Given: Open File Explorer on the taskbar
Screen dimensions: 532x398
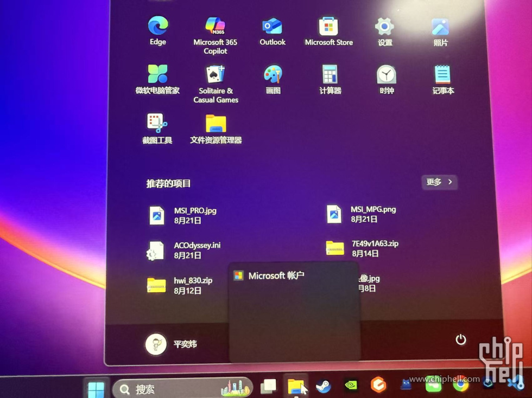Looking at the screenshot, I should tap(295, 386).
